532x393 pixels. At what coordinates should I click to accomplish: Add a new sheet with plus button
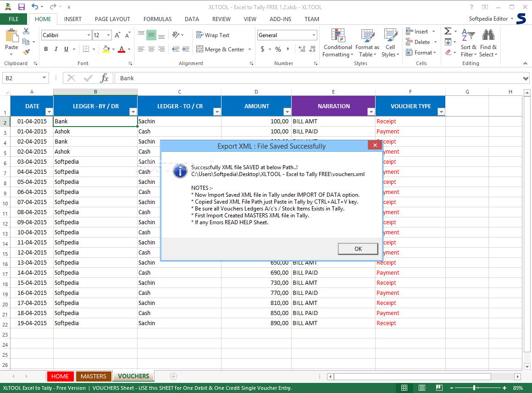click(173, 376)
